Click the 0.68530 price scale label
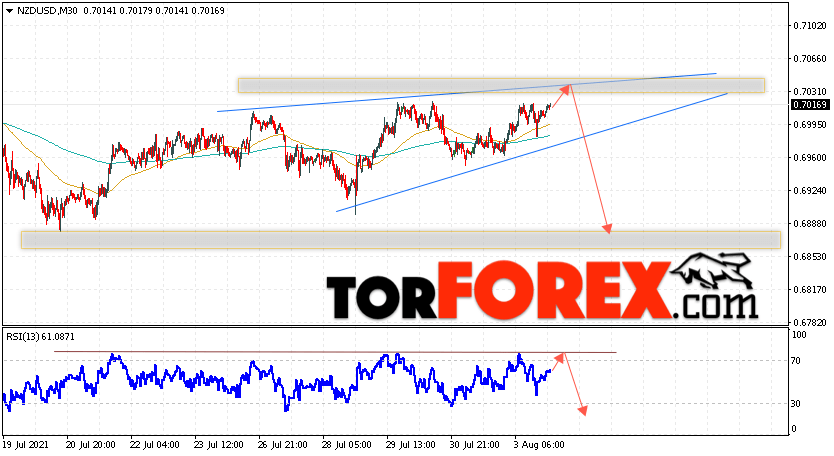The image size is (834, 456). pyautogui.click(x=810, y=256)
